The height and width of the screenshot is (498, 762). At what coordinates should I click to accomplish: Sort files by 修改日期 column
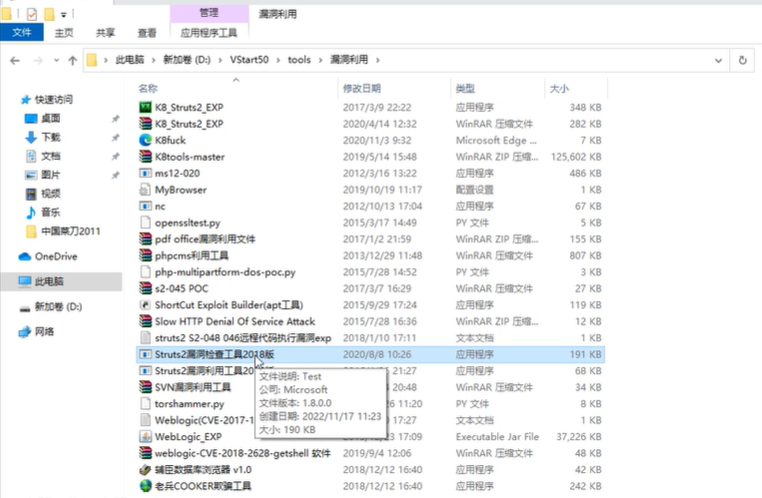(x=362, y=88)
